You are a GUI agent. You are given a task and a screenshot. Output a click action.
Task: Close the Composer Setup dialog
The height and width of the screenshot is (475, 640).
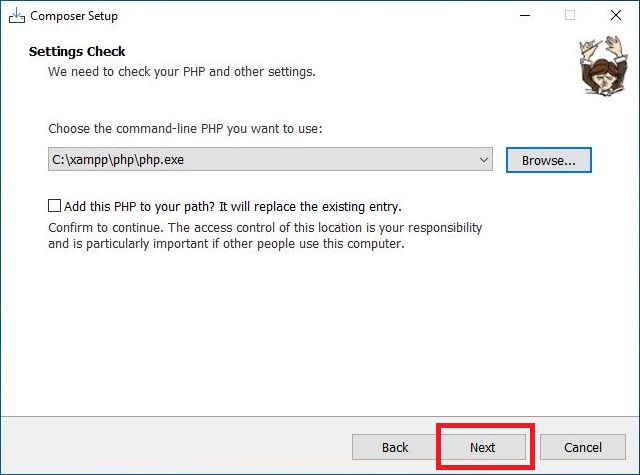(x=616, y=16)
